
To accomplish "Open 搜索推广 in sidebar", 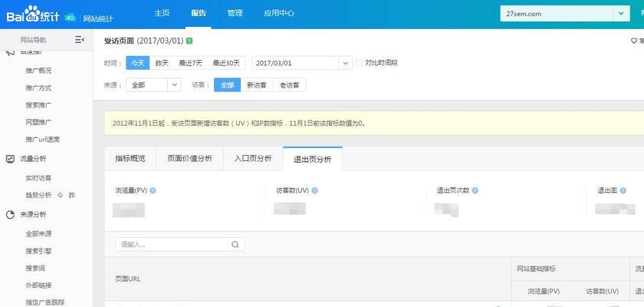I will [x=38, y=105].
